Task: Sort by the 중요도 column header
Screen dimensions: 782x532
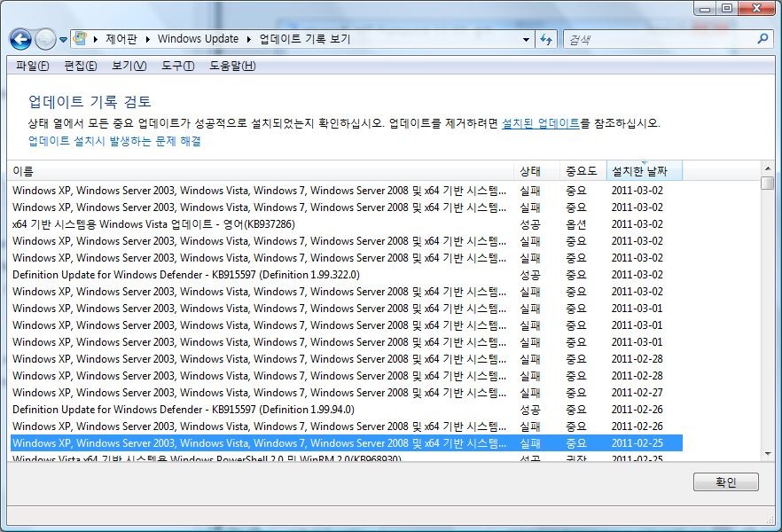Action: coord(583,171)
